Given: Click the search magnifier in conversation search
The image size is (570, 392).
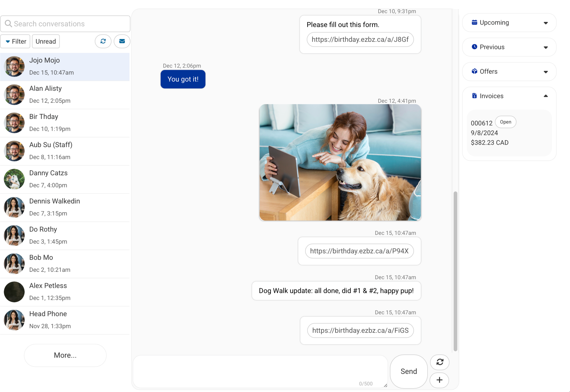Looking at the screenshot, I should click(9, 24).
